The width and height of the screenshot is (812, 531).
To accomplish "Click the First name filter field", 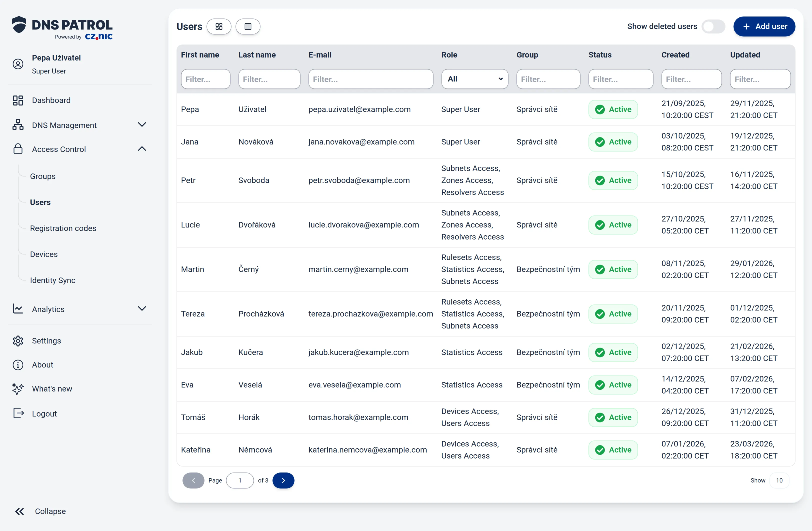I will (205, 79).
